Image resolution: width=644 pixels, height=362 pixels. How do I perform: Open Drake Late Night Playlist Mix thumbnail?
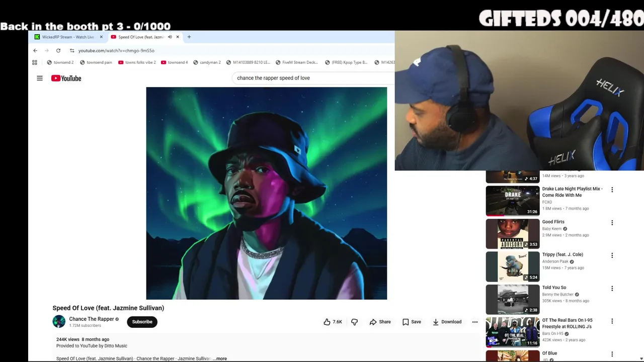[512, 201]
